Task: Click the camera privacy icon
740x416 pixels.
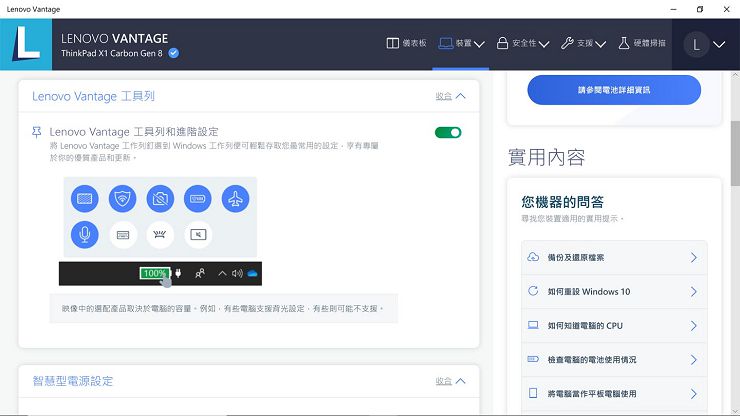Action: (x=160, y=199)
